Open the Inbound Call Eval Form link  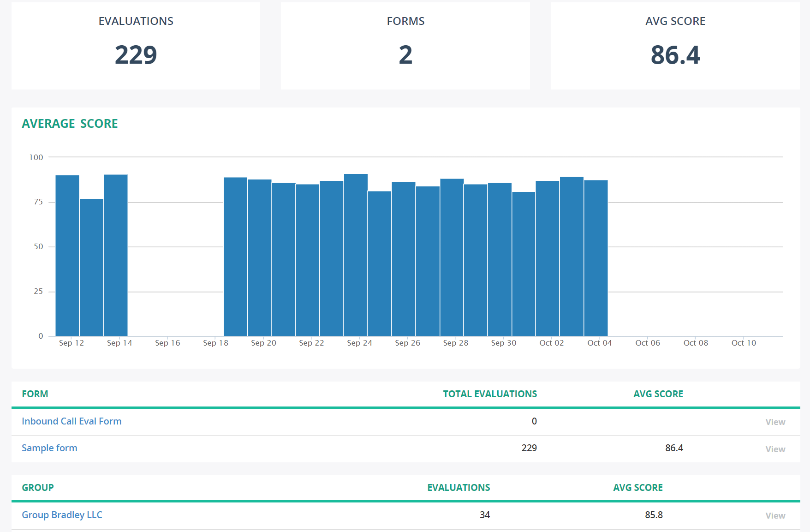click(71, 421)
